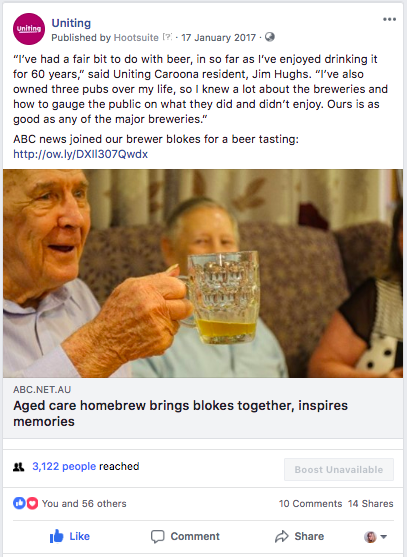Open the three-dot post options menu

(389, 19)
